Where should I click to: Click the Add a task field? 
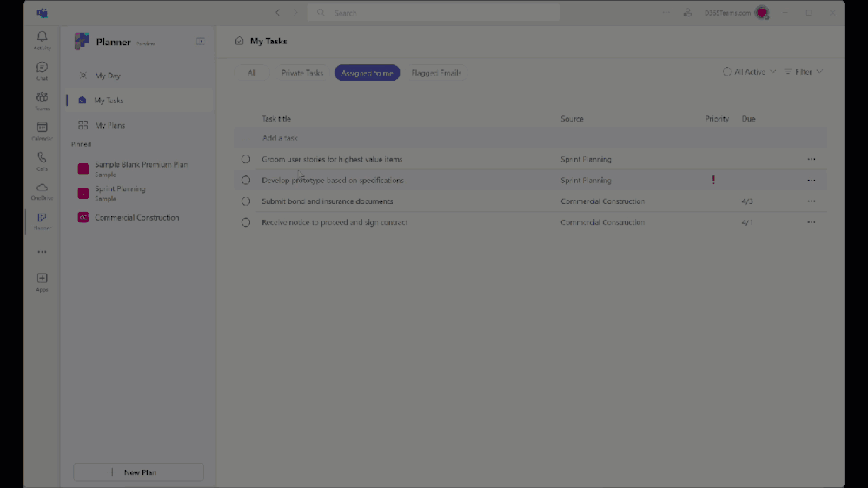530,138
